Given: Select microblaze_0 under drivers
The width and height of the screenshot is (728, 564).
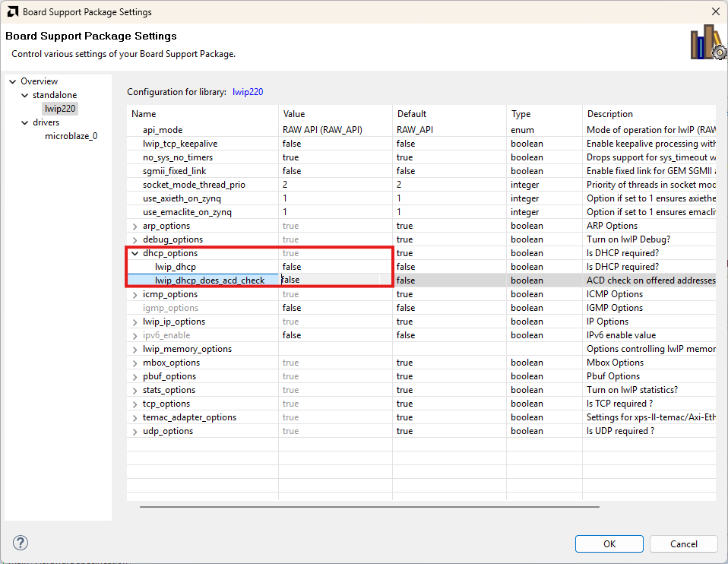Looking at the screenshot, I should click(71, 136).
